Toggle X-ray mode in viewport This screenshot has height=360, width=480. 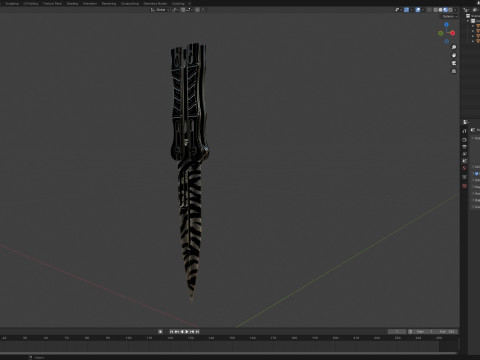click(x=429, y=10)
